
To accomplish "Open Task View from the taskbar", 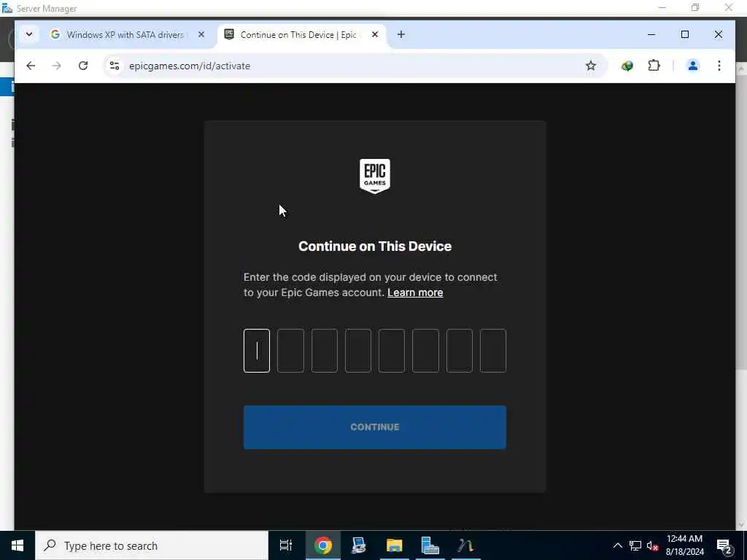I will [x=286, y=545].
